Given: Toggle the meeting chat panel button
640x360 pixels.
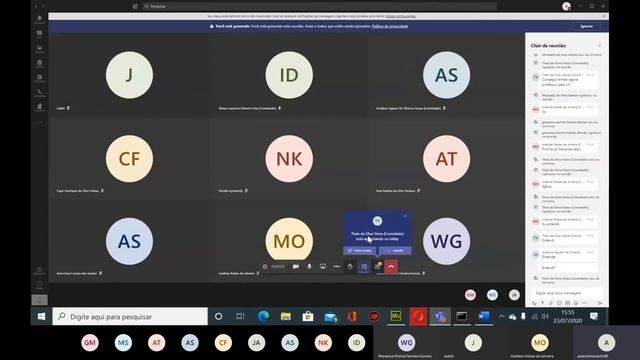Looking at the screenshot, I should pyautogui.click(x=364, y=267).
